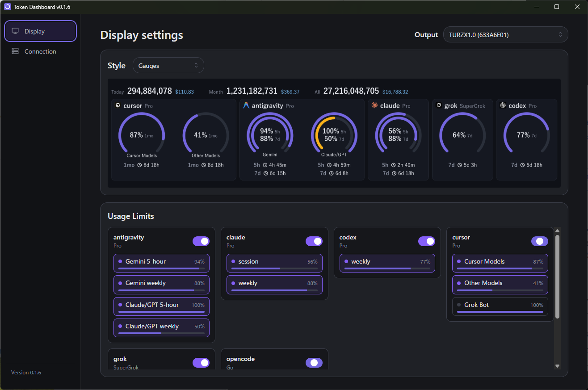588x390 pixels.
Task: Disable the antigravity usage limits toggle
Action: pos(201,241)
